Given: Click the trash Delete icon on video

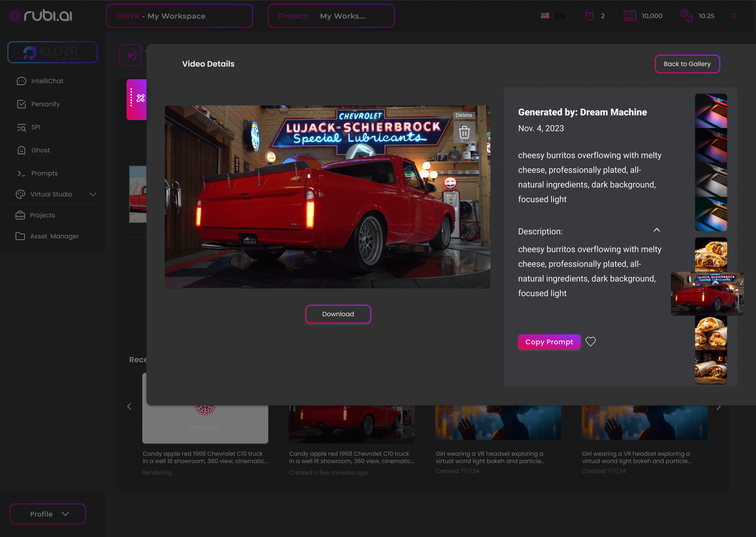Looking at the screenshot, I should [x=464, y=132].
